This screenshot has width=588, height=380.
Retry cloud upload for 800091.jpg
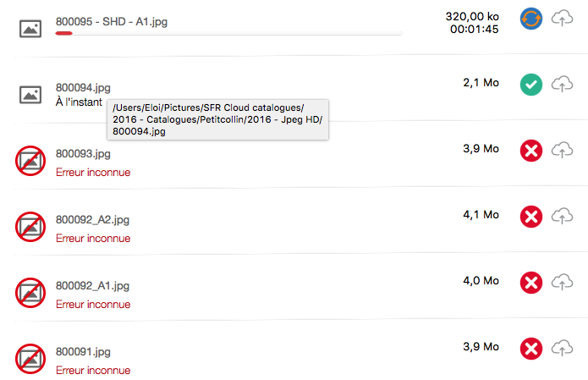561,348
